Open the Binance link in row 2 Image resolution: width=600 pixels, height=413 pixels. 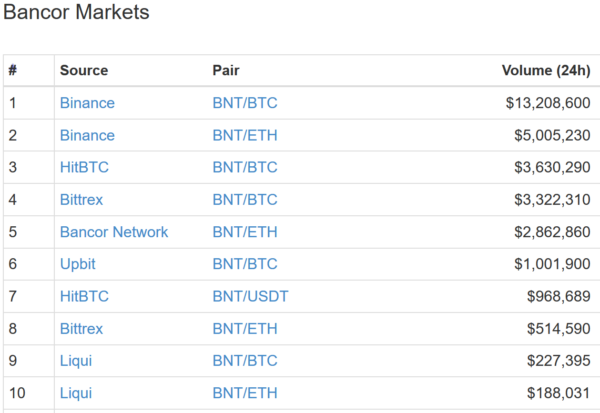[x=87, y=135]
